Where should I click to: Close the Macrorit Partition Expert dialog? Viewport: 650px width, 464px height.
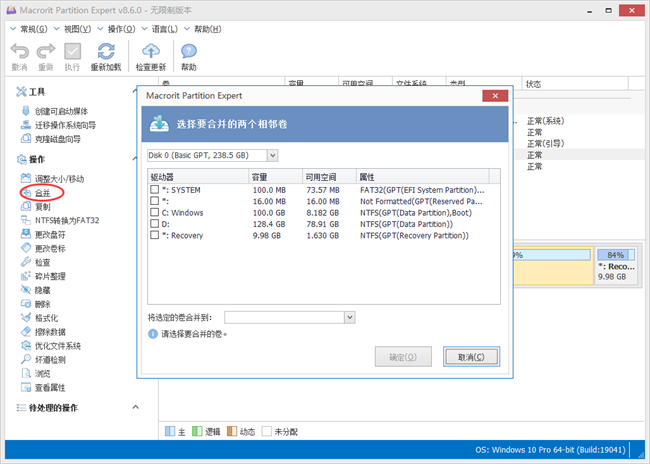tap(495, 96)
